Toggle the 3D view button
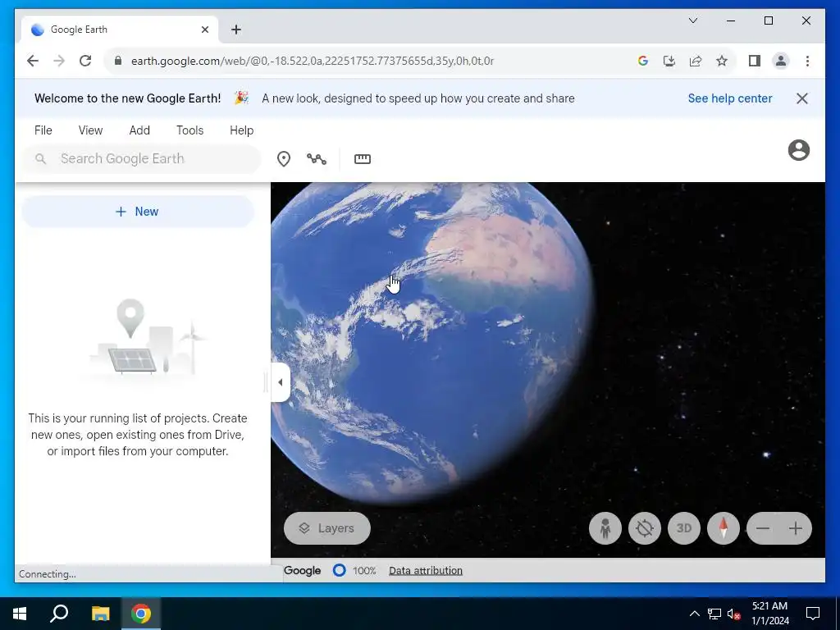Viewport: 840px width, 630px height. (x=684, y=528)
